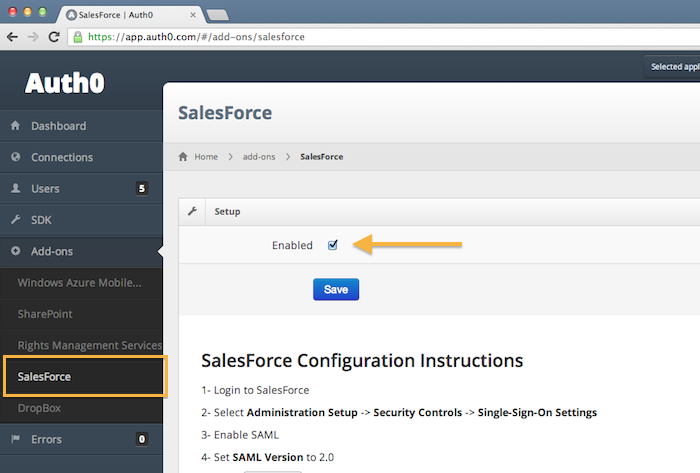Screen dimensions: 700x473
Task: Click the SDK wrench icon in sidebar
Action: 16,219
